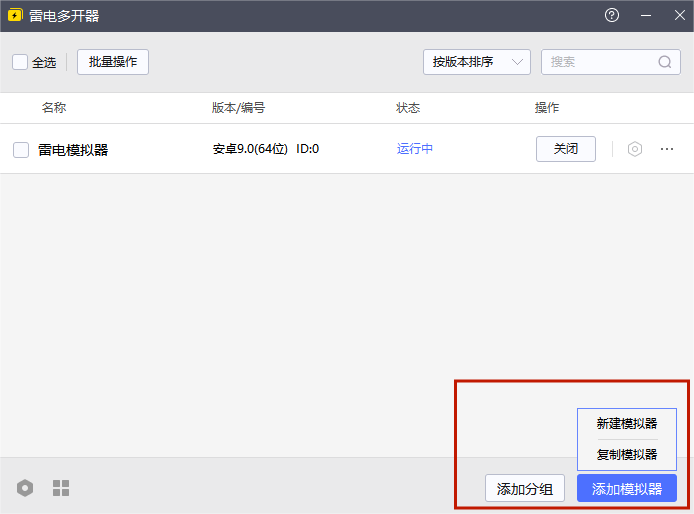Click the 安卓9.0(64位) version text

[250, 149]
